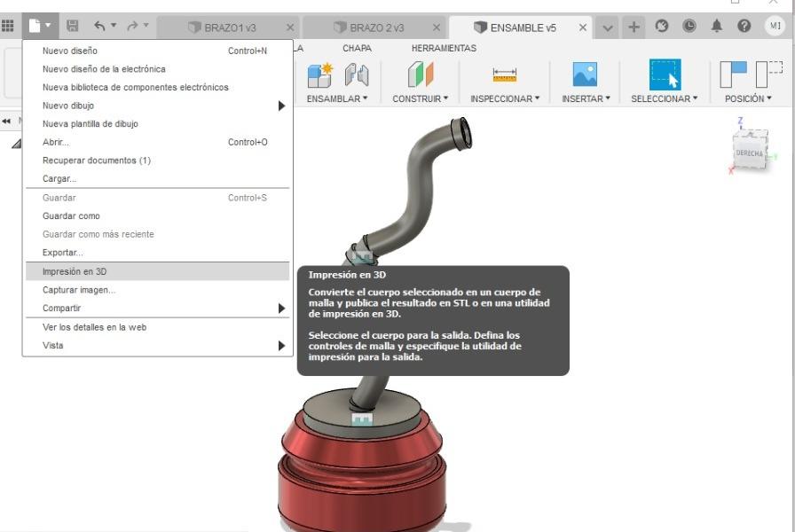The height and width of the screenshot is (532, 795).
Task: Close the BRAZO 2 v3 tab
Action: (x=437, y=27)
